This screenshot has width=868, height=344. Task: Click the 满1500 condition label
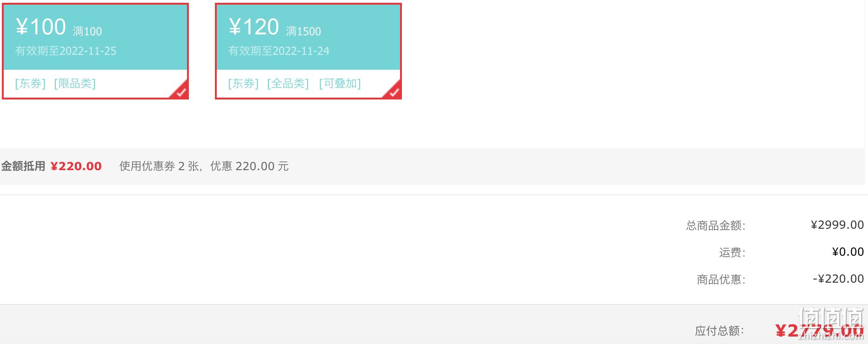(303, 32)
